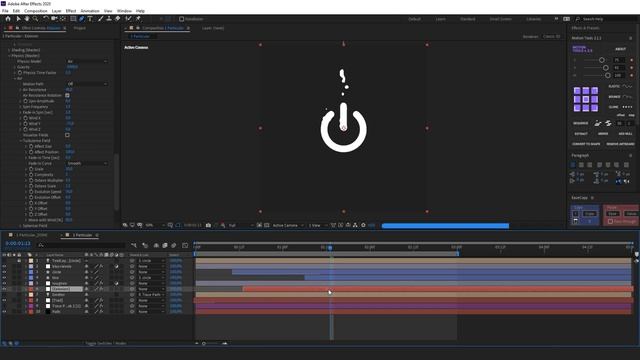
Task: Open the Layer menu
Action: (x=57, y=11)
